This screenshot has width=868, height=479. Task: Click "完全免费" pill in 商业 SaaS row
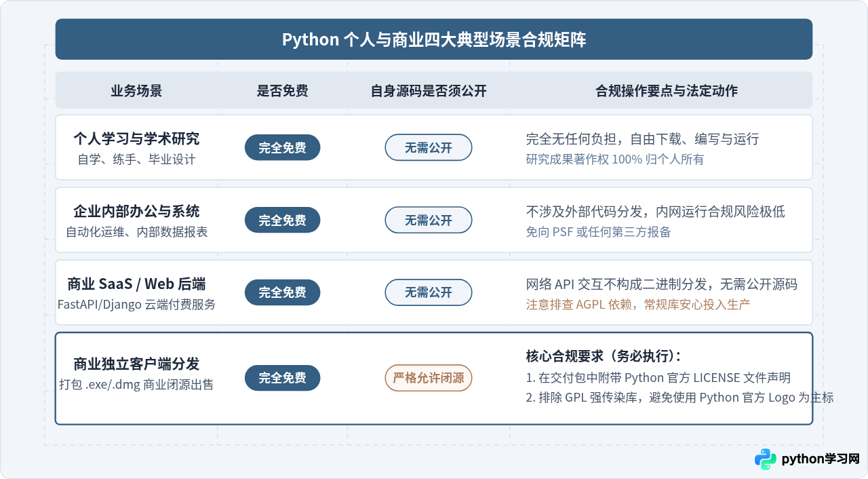tap(282, 292)
